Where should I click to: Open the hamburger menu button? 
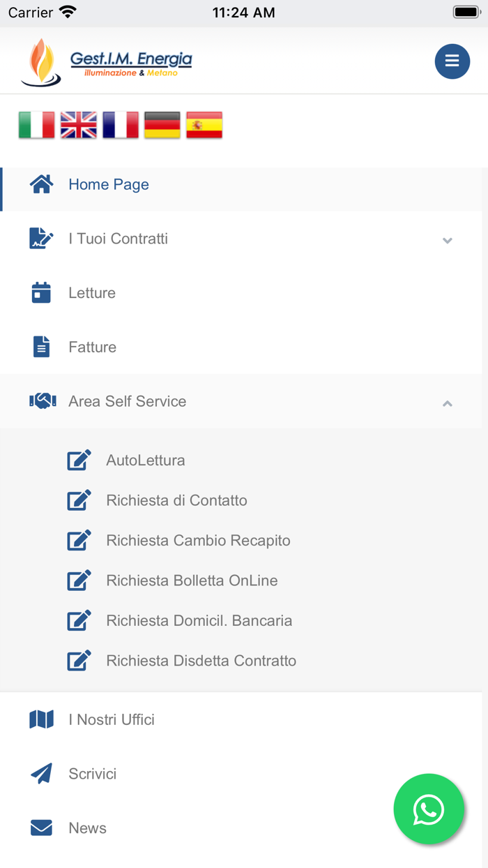pyautogui.click(x=452, y=61)
